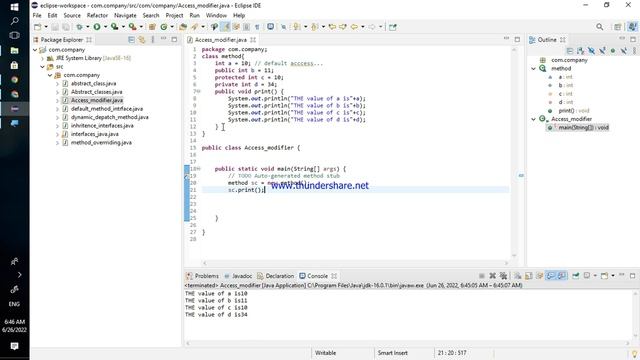Open the Debug dropdown arrow
Screen dimensions: 640x360
pyautogui.click(x=87, y=27)
